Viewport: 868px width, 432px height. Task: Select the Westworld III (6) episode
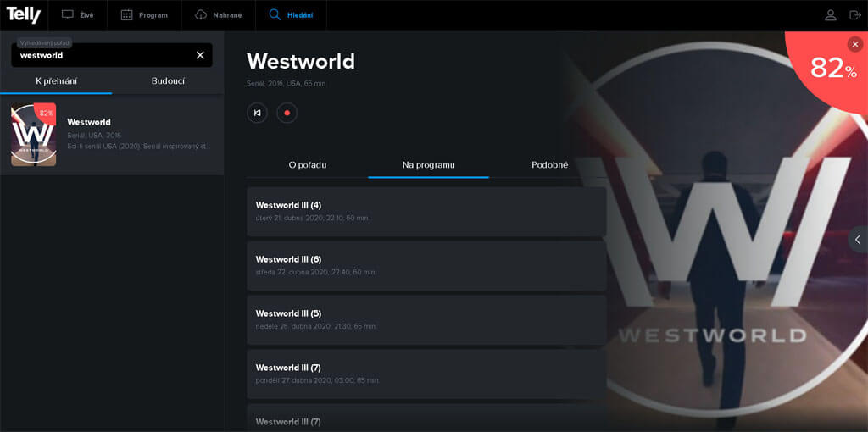click(426, 265)
